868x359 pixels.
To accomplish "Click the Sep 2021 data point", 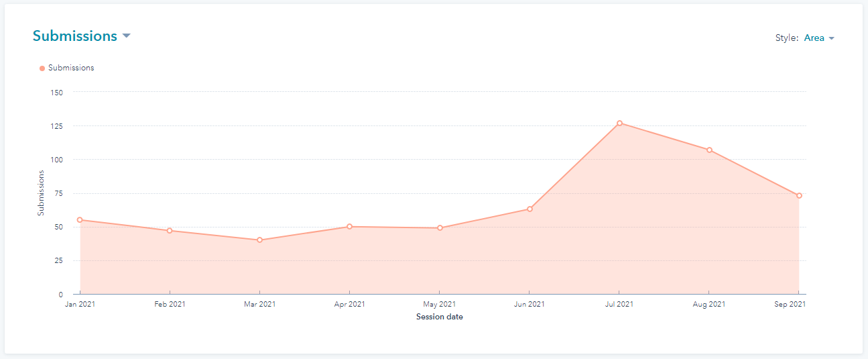I will [x=799, y=196].
